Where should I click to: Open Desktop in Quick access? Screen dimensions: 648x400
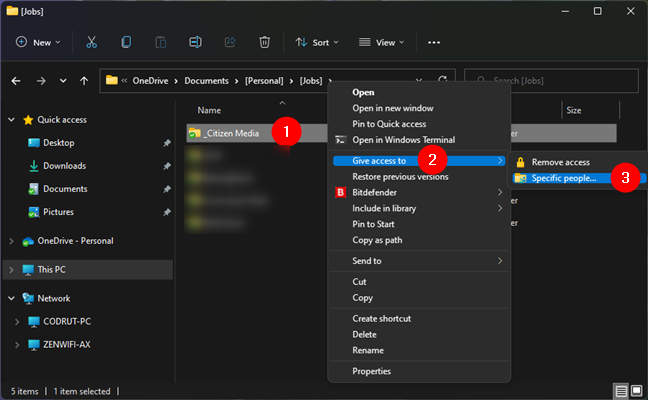click(x=59, y=143)
